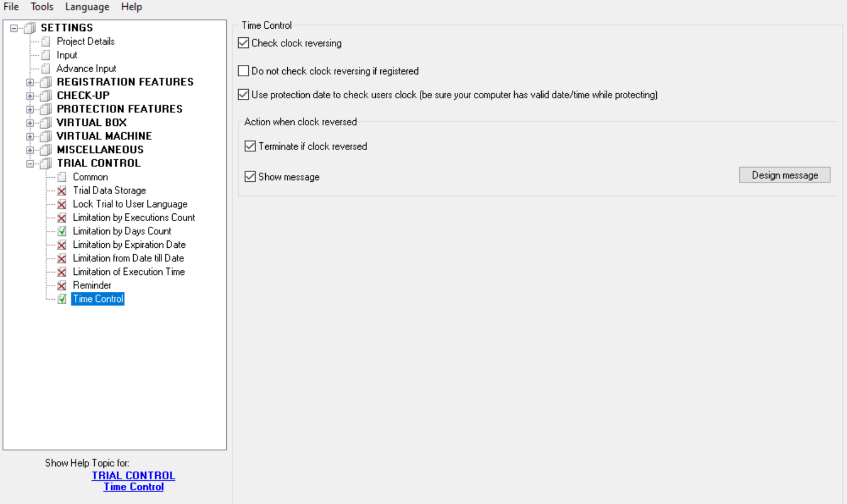Image resolution: width=847 pixels, height=504 pixels.
Task: Click red X icon beside Lock Trial to User Language
Action: coord(62,204)
